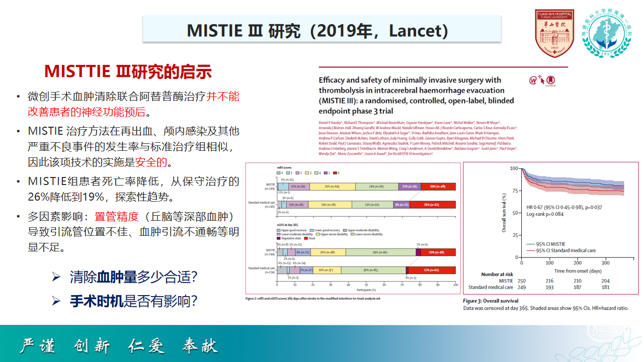Click the green 39% (n=96) bar segment

381,252
